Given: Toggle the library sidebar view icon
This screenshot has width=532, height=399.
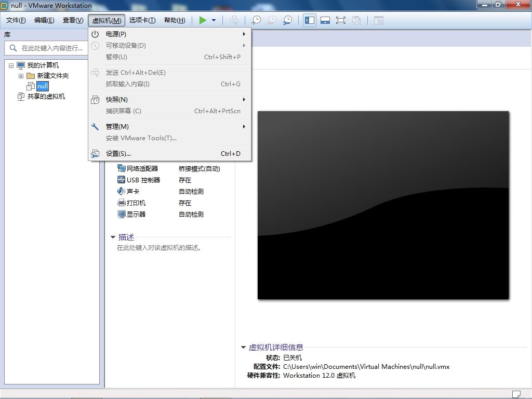Looking at the screenshot, I should (x=310, y=20).
